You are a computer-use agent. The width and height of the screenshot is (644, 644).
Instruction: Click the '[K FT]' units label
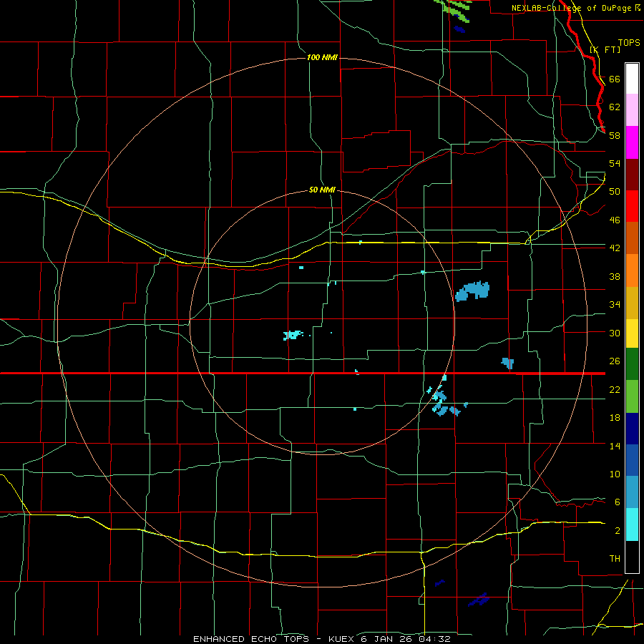605,49
